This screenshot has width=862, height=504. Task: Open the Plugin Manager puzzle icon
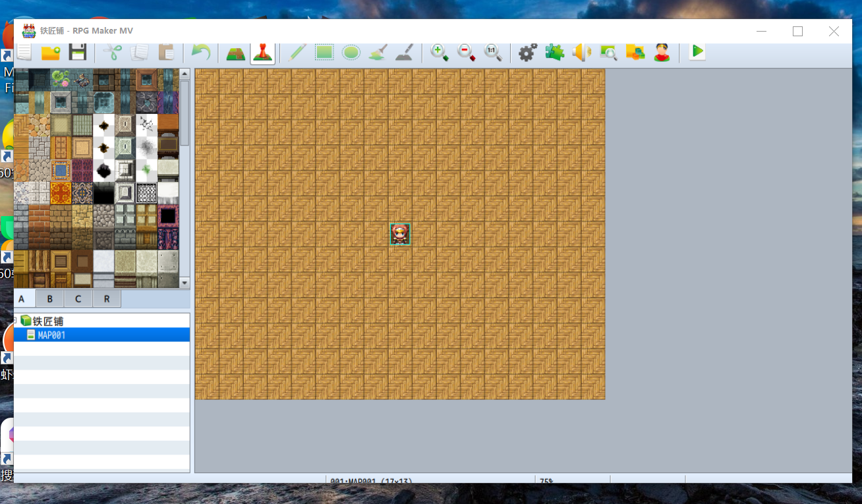(x=555, y=52)
